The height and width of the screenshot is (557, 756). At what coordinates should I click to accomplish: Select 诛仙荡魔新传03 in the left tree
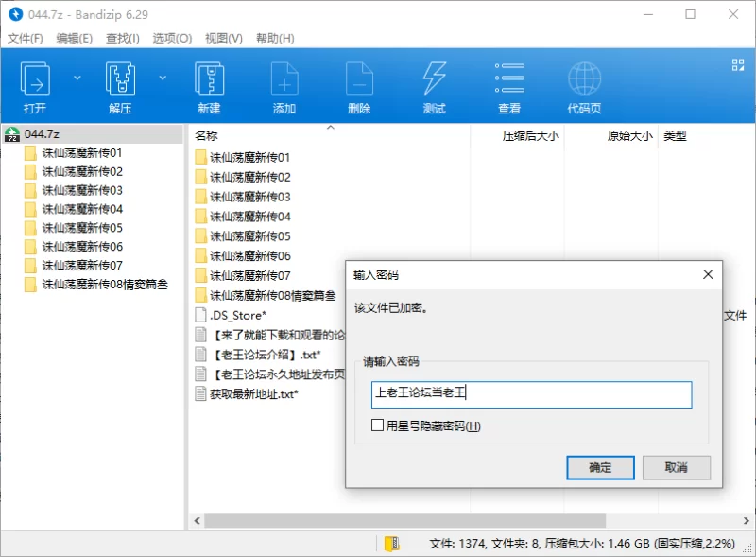coord(82,191)
